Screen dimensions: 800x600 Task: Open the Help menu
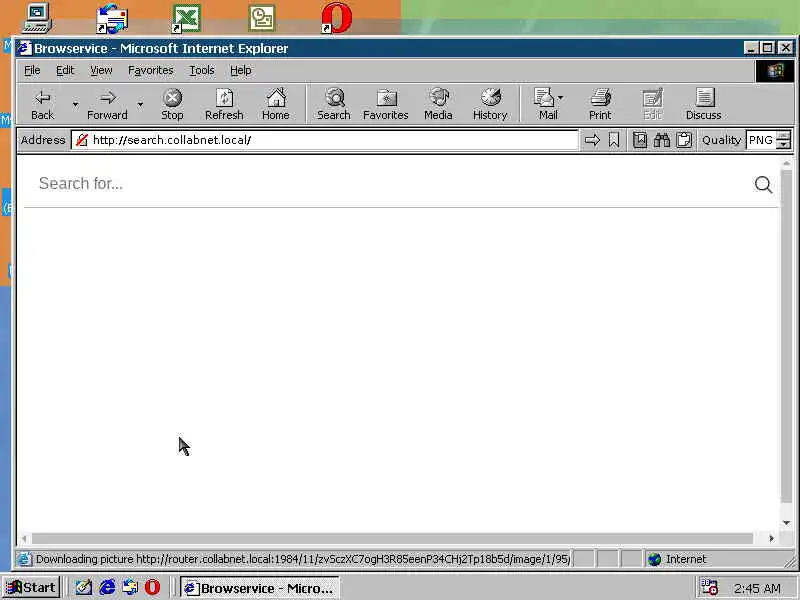(240, 70)
